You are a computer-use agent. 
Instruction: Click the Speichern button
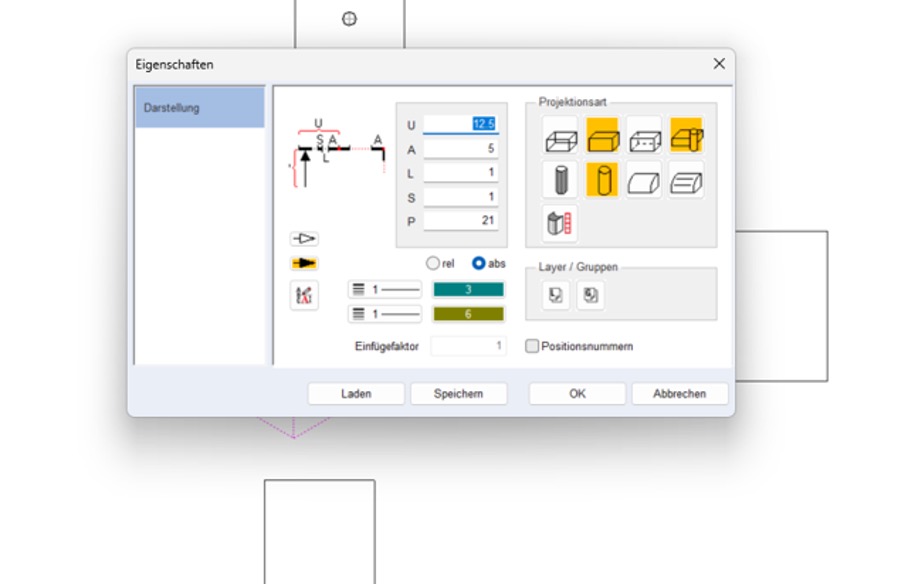(458, 394)
